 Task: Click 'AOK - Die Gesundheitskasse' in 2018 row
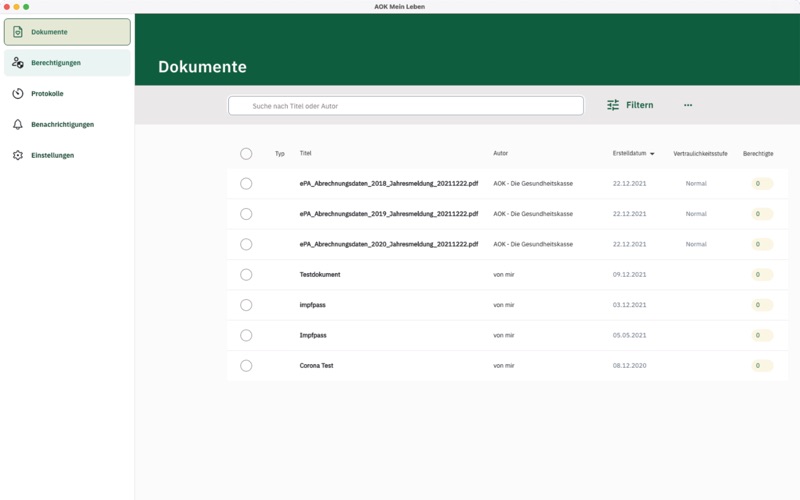click(533, 183)
